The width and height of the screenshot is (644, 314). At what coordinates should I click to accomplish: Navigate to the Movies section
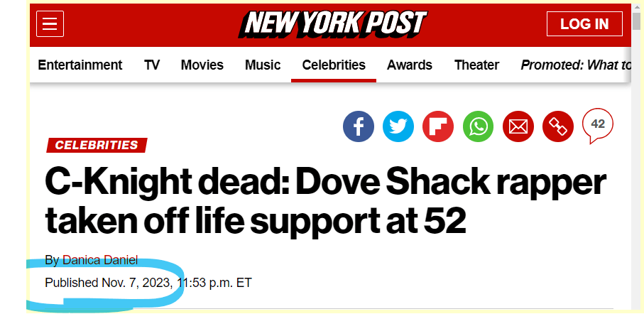202,65
